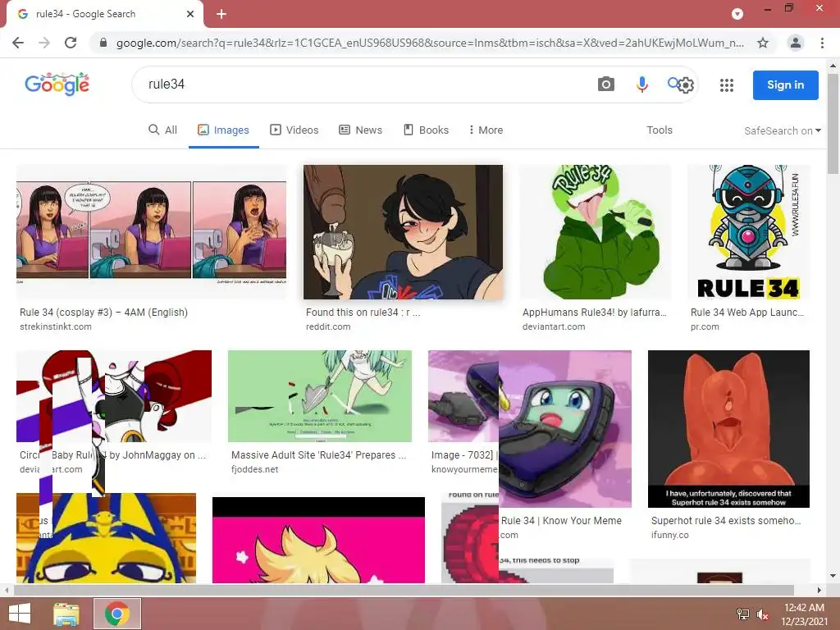Viewport: 840px width, 630px height.
Task: Close the rule34 - Google Search tab
Action: (x=190, y=14)
